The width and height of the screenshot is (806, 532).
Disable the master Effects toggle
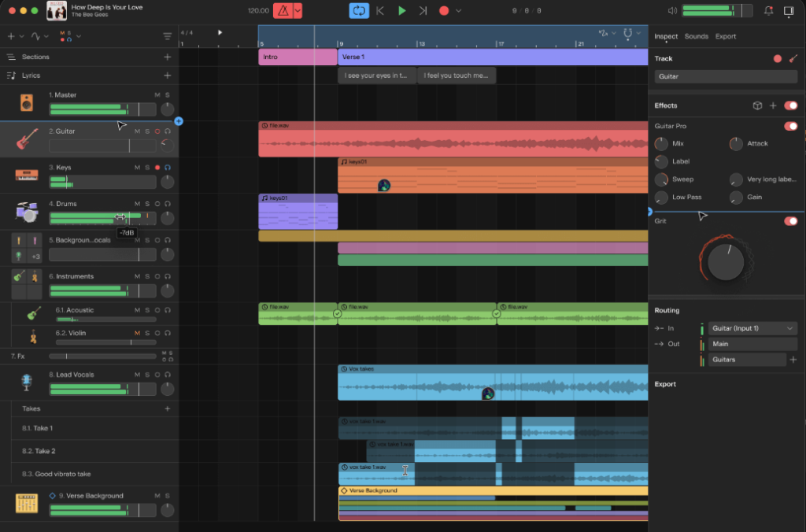[790, 105]
